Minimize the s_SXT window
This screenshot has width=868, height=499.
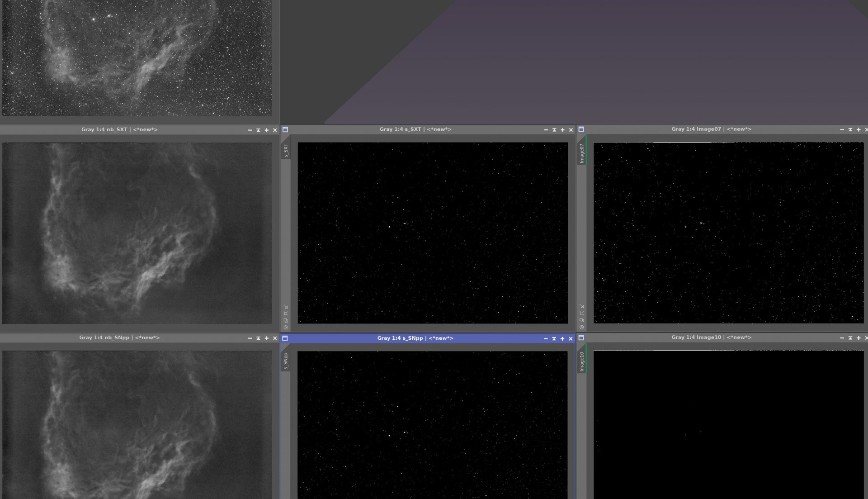pos(546,130)
